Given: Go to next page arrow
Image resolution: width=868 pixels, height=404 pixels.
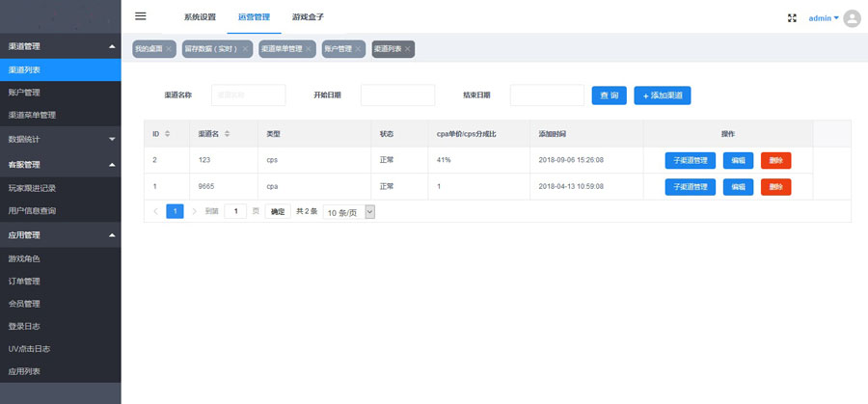Looking at the screenshot, I should coord(194,211).
